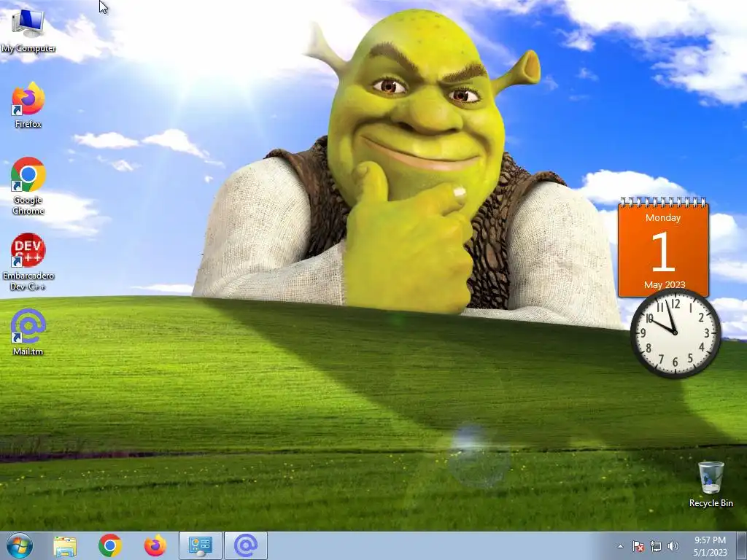Select the Embarcadero Dev-C++ desktop shortcut

click(x=28, y=262)
